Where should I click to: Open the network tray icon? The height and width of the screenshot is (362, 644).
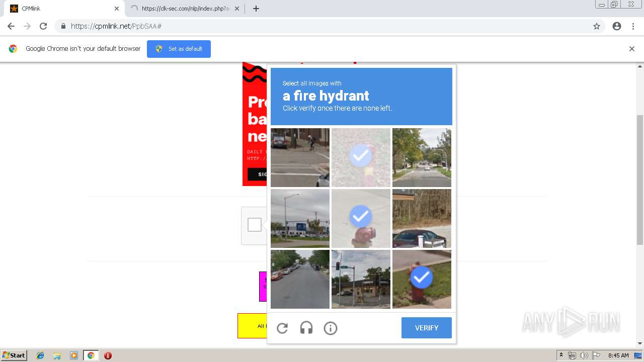[x=572, y=355]
